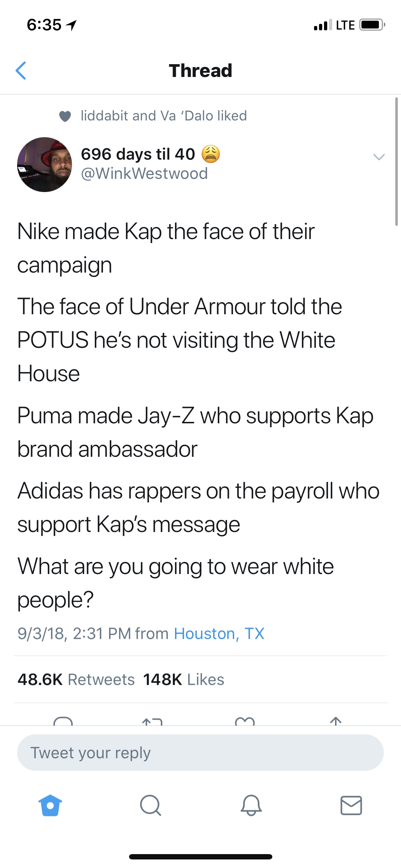Click the thread scrollbar indicator
The width and height of the screenshot is (401, 868).
396,161
